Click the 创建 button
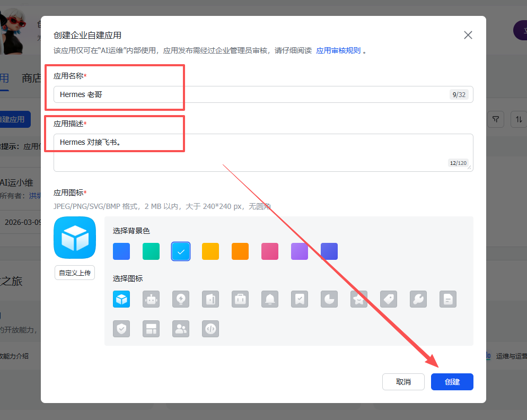This screenshot has height=420, width=527. [452, 382]
